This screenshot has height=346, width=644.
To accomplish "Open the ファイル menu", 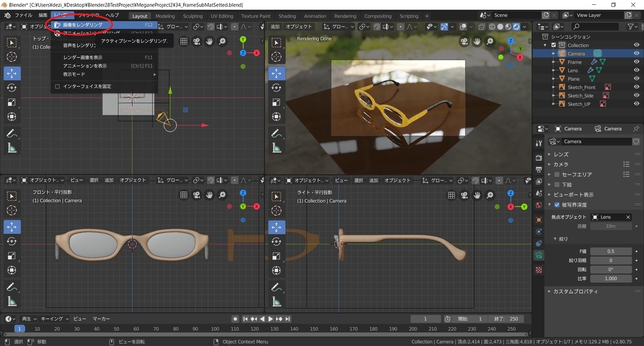I will (23, 16).
